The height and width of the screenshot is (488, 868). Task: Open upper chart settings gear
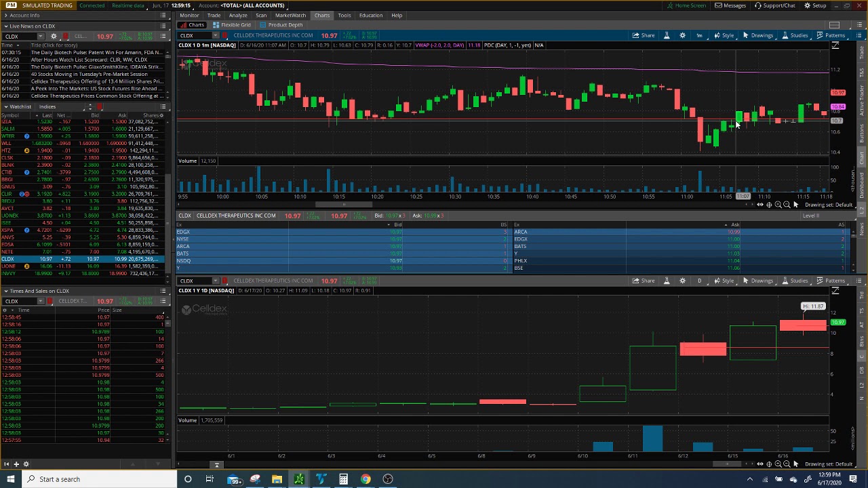[683, 35]
